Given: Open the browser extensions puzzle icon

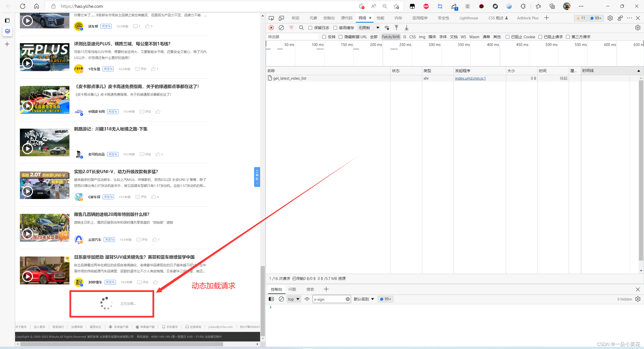Looking at the screenshot, I should pyautogui.click(x=523, y=6).
